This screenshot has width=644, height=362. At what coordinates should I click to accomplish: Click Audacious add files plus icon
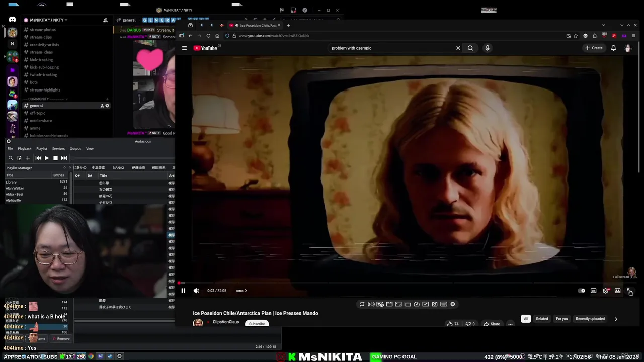pyautogui.click(x=28, y=158)
